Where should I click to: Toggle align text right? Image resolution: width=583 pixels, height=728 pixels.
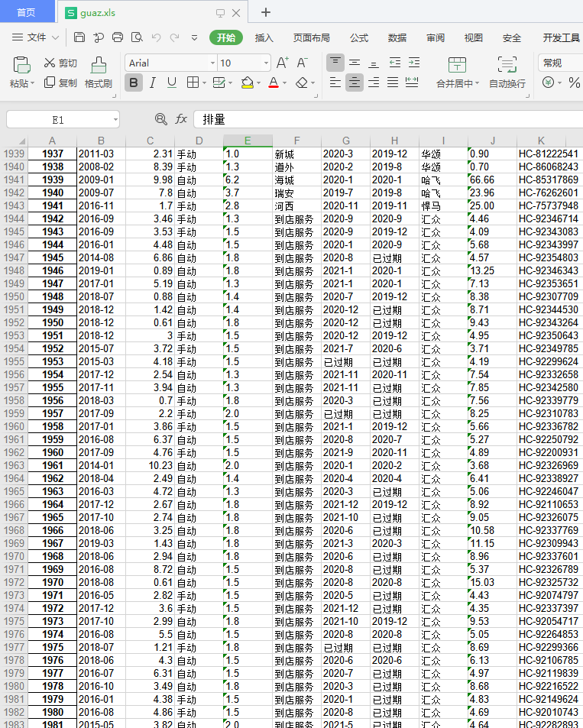(374, 83)
